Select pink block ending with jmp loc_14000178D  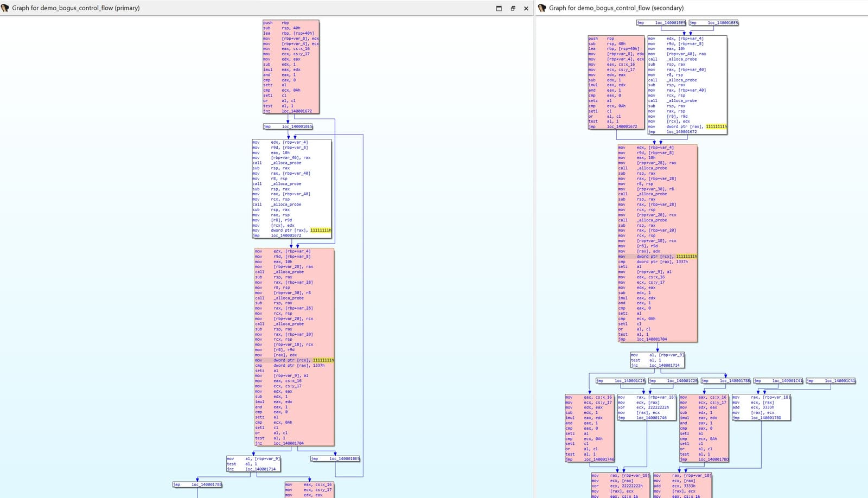click(704, 428)
